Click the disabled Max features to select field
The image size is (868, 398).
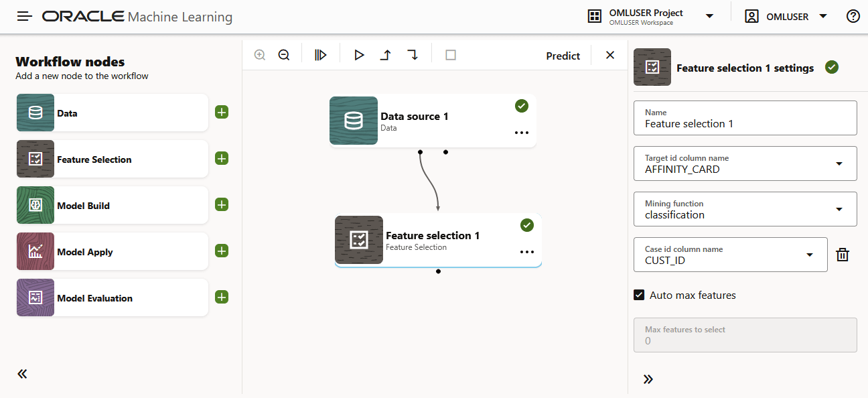745,335
